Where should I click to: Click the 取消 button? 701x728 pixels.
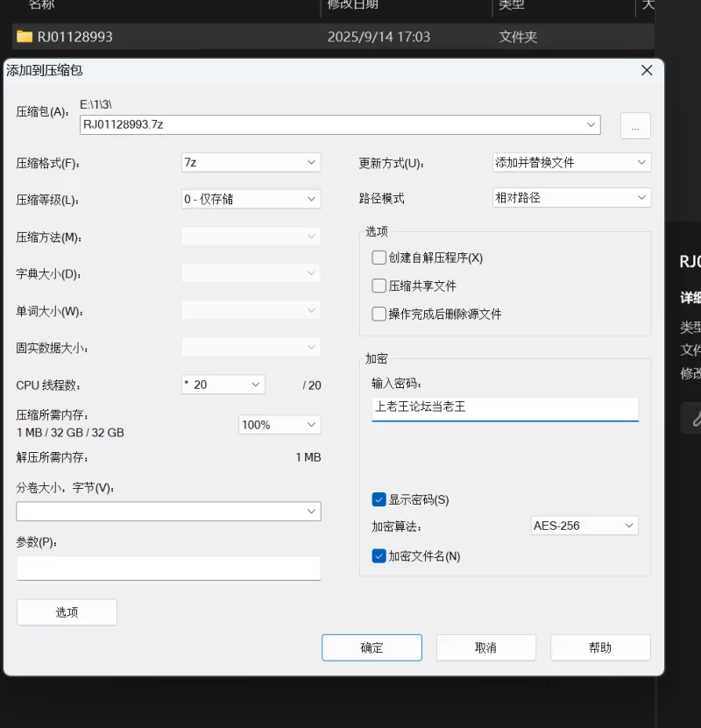pyautogui.click(x=486, y=647)
